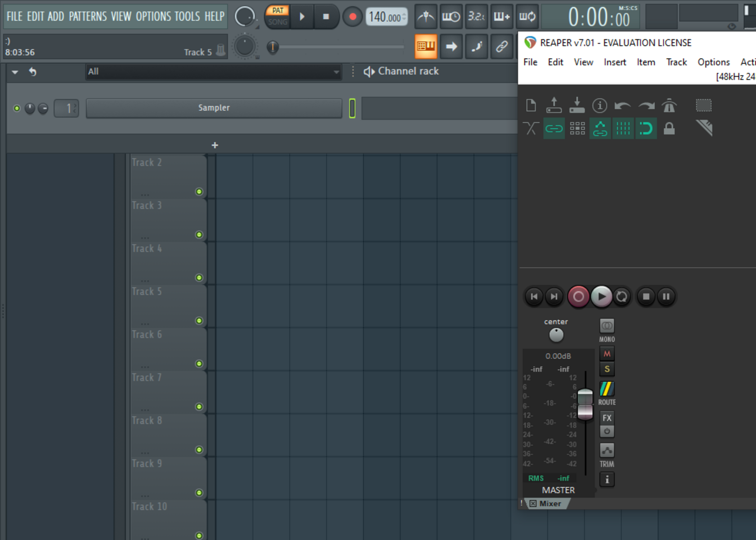This screenshot has width=756, height=540.
Task: Open REAPER Track menu
Action: coord(676,62)
